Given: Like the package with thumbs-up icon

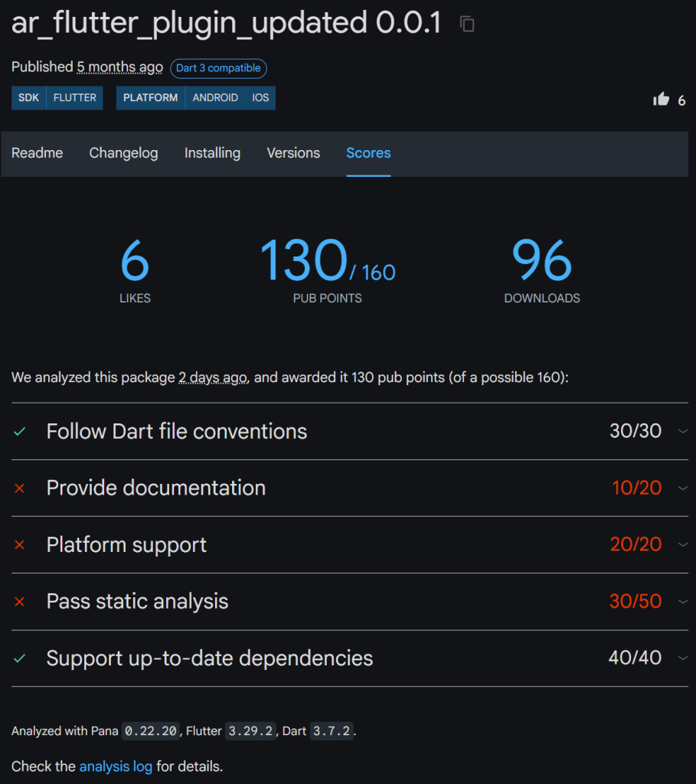Looking at the screenshot, I should pos(661,100).
